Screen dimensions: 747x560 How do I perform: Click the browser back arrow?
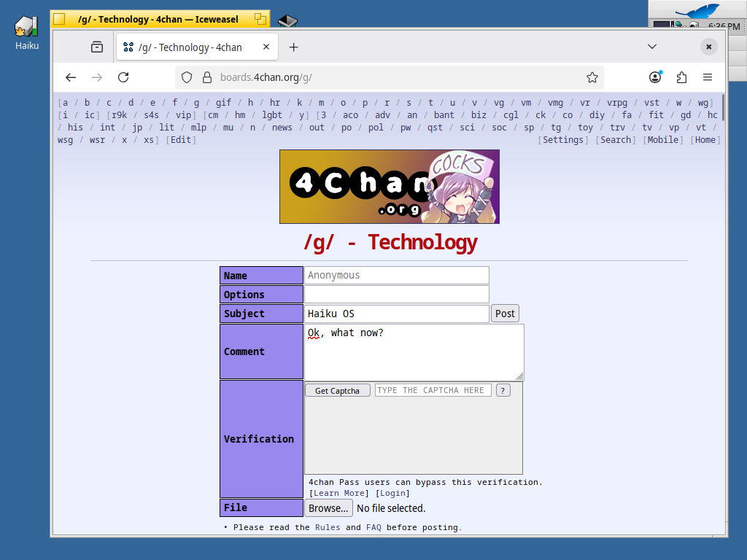click(71, 77)
